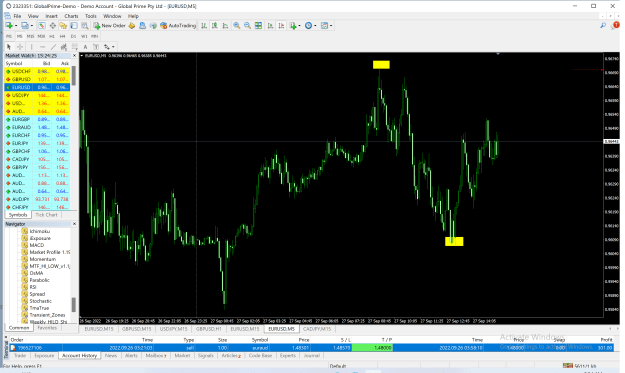Image resolution: width=625 pixels, height=373 pixels.
Task: Select the Horizontal Line drawing tool
Action: click(x=43, y=47)
